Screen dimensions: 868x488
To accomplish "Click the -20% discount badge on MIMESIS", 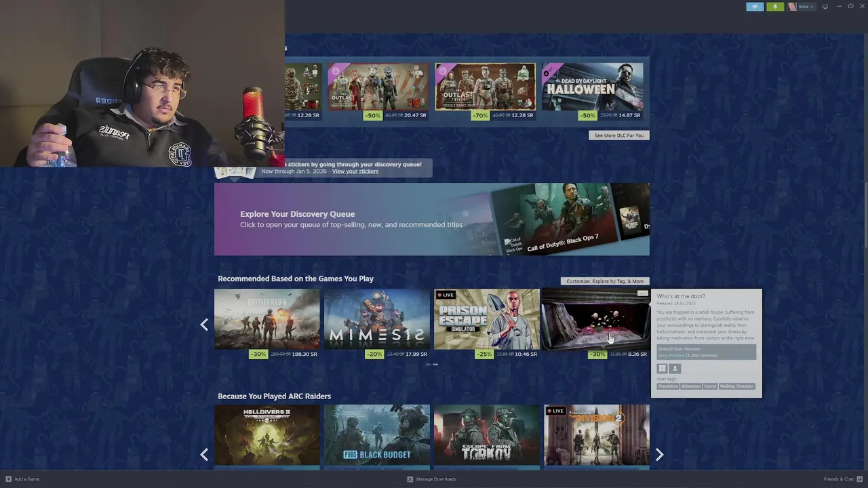I will pyautogui.click(x=374, y=354).
